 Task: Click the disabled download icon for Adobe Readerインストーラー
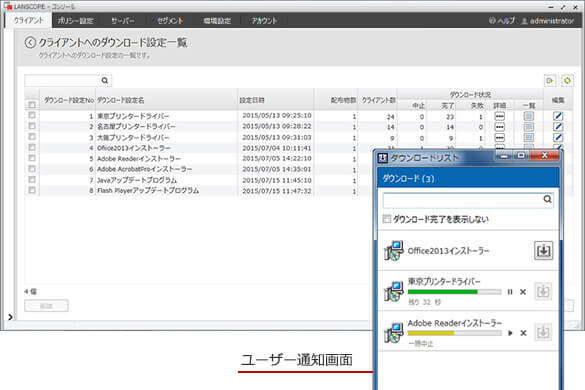pyautogui.click(x=543, y=332)
